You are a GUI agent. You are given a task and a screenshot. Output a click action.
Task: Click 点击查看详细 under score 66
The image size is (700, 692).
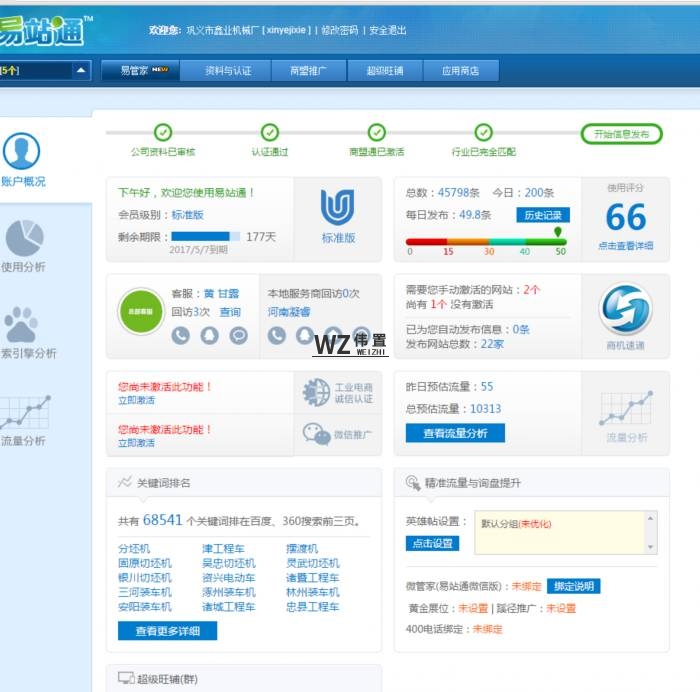click(625, 246)
